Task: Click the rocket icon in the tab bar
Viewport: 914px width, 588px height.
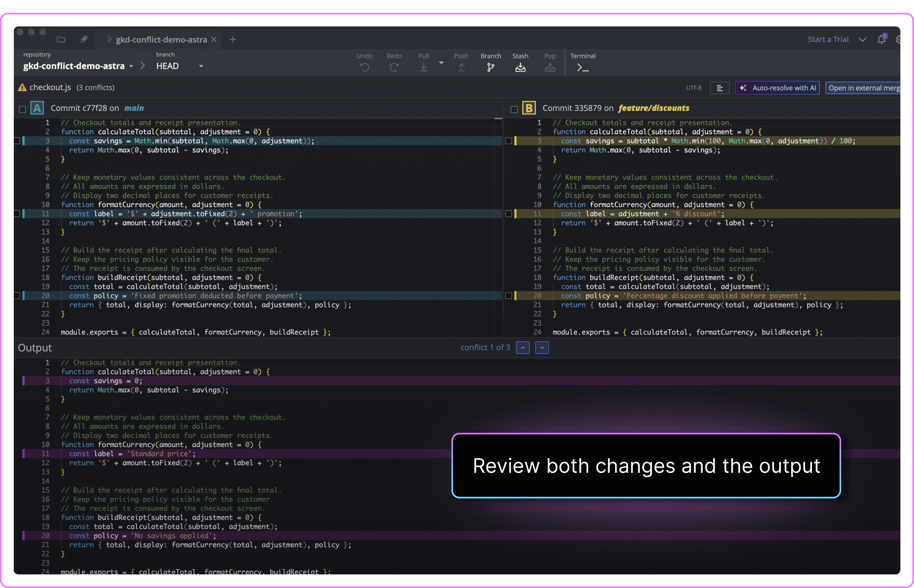Action: (x=84, y=39)
